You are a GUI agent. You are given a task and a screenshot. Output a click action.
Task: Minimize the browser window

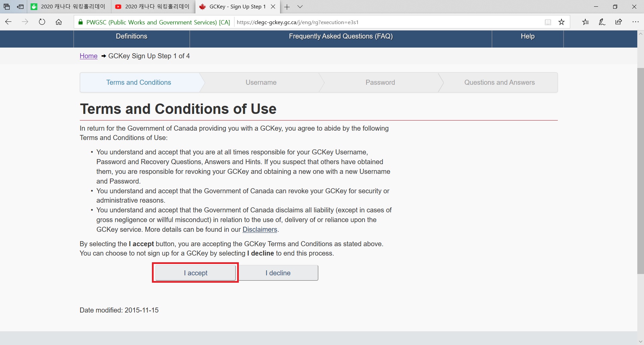click(x=596, y=7)
